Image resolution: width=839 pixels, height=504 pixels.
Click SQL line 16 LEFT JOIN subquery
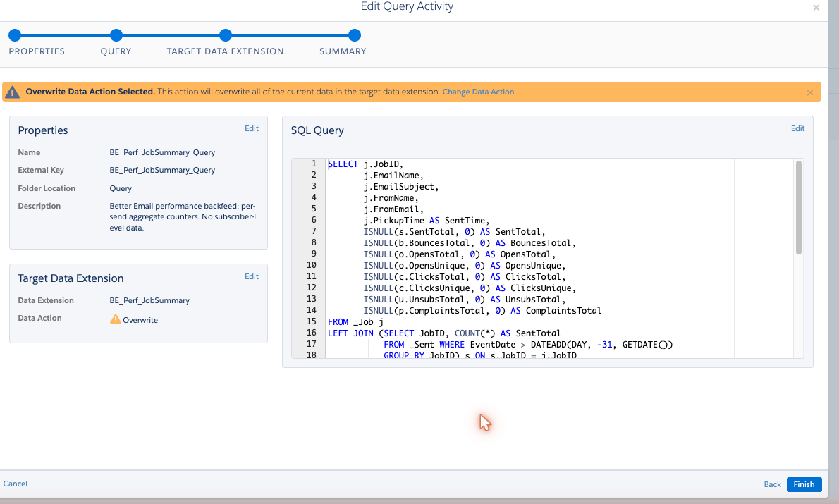(444, 333)
